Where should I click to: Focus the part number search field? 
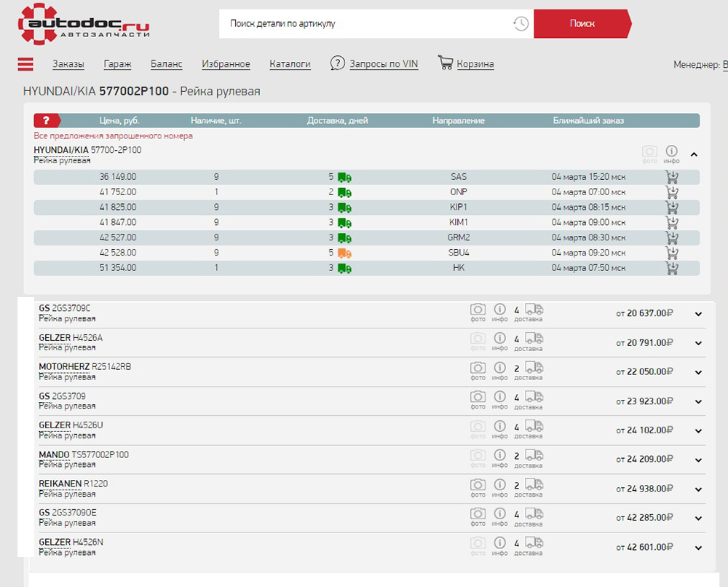(x=364, y=23)
